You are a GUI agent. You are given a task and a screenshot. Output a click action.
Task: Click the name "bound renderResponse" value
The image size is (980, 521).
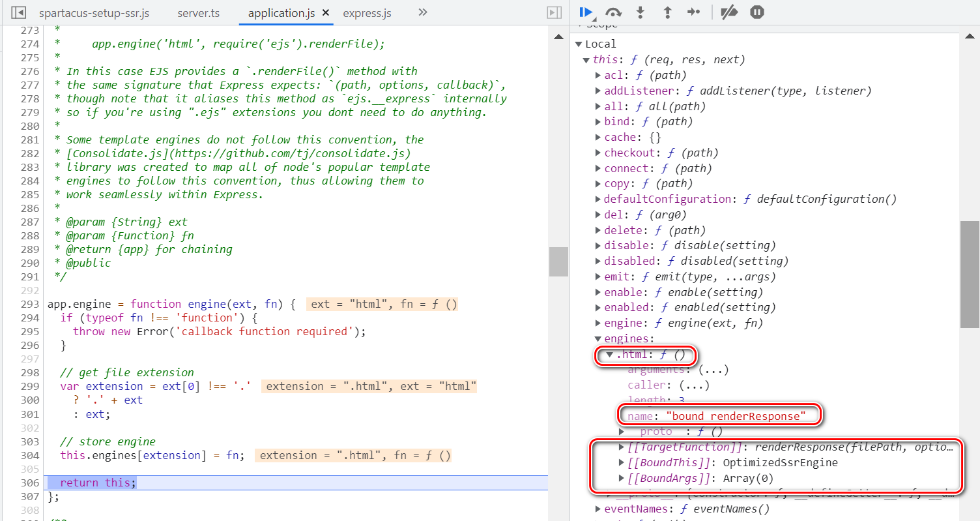736,415
